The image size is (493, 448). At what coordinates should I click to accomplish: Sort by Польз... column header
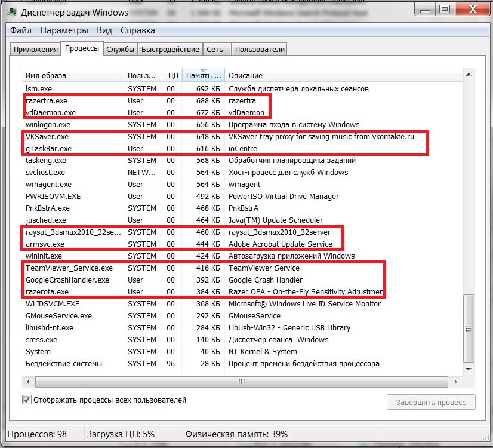pos(143,75)
